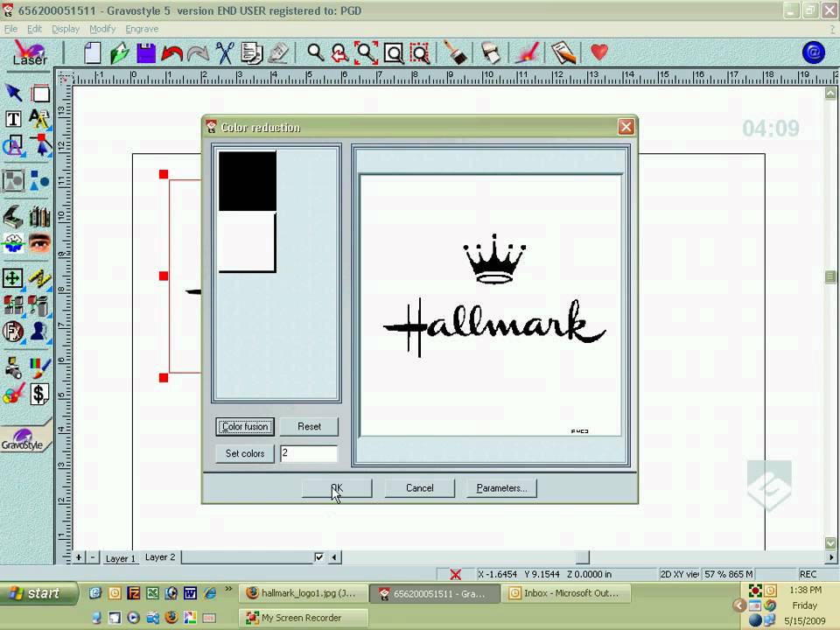The height and width of the screenshot is (630, 840).
Task: Click the Reset button
Action: tap(309, 426)
